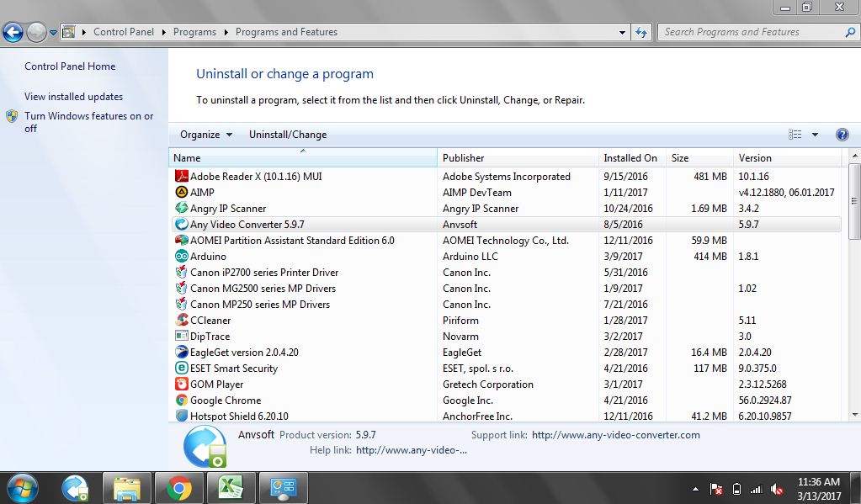Viewport: 861px width, 504px height.
Task: Open the help question mark icon
Action: tap(842, 135)
